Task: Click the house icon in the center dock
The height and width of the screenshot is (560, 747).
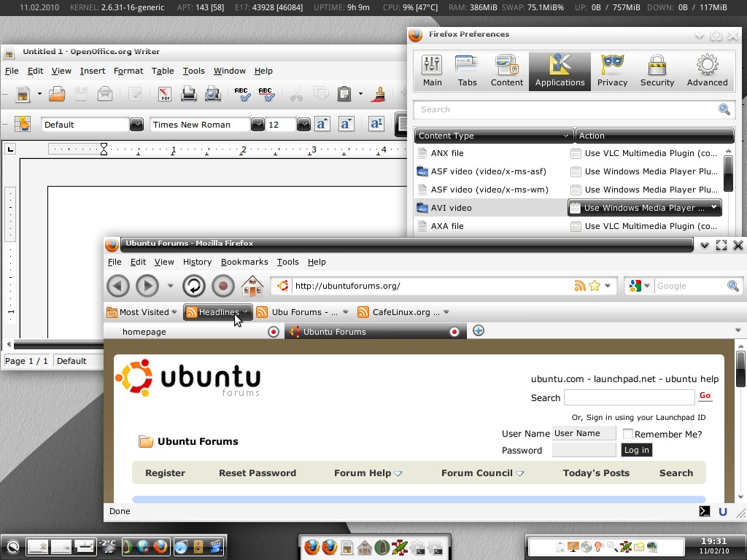Action: [x=364, y=548]
